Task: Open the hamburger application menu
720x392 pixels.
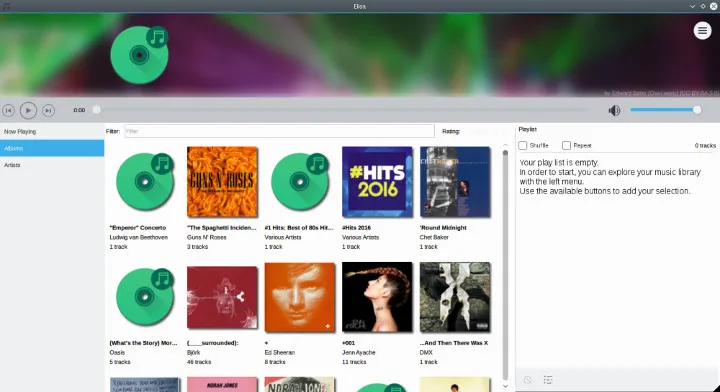Action: pos(702,31)
